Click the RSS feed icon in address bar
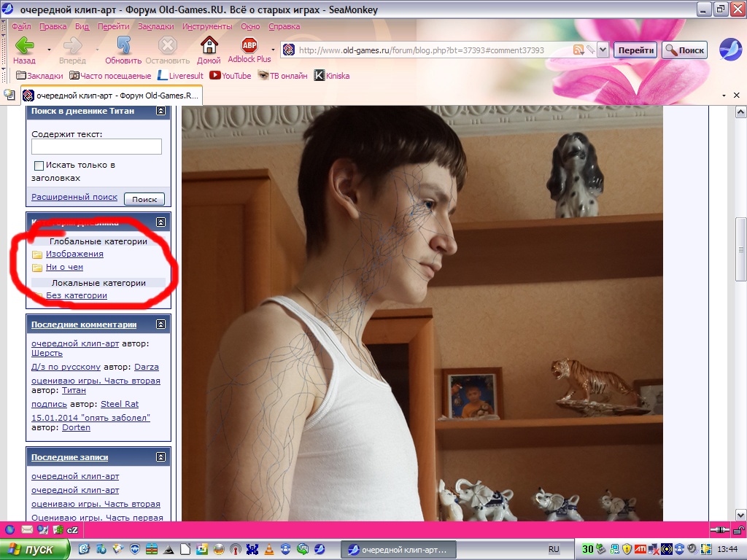The width and height of the screenshot is (747, 560). point(578,50)
